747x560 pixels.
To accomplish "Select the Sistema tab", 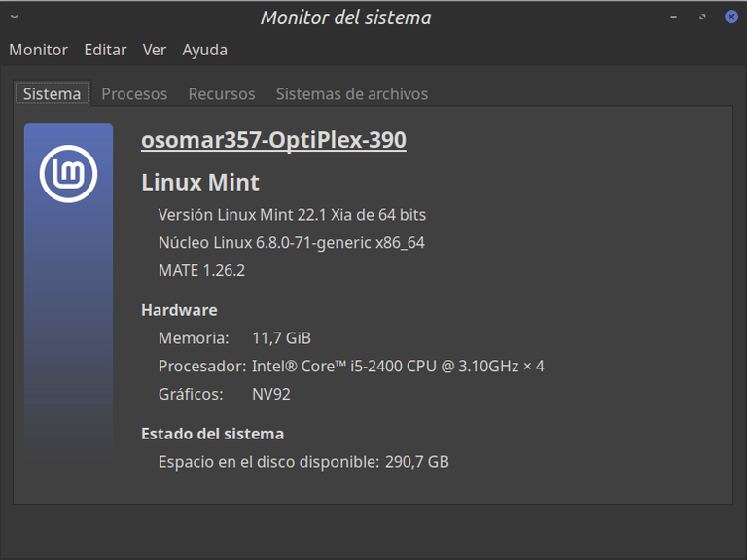I will pyautogui.click(x=52, y=93).
